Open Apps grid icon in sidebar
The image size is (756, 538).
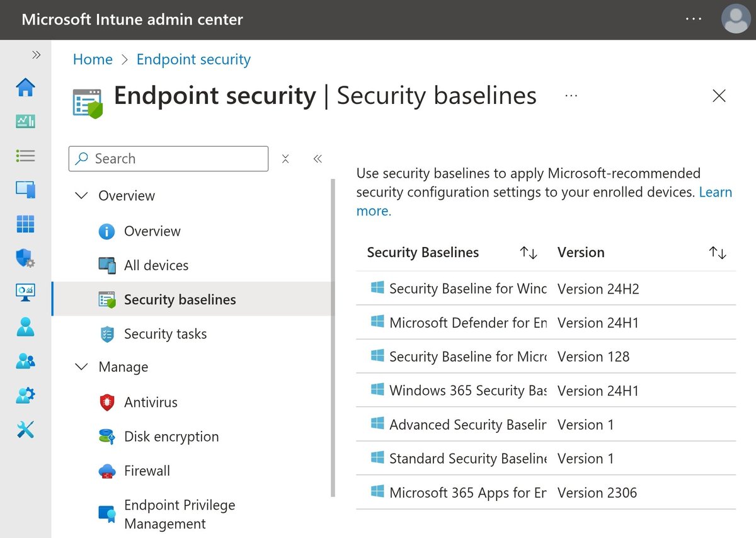25,224
